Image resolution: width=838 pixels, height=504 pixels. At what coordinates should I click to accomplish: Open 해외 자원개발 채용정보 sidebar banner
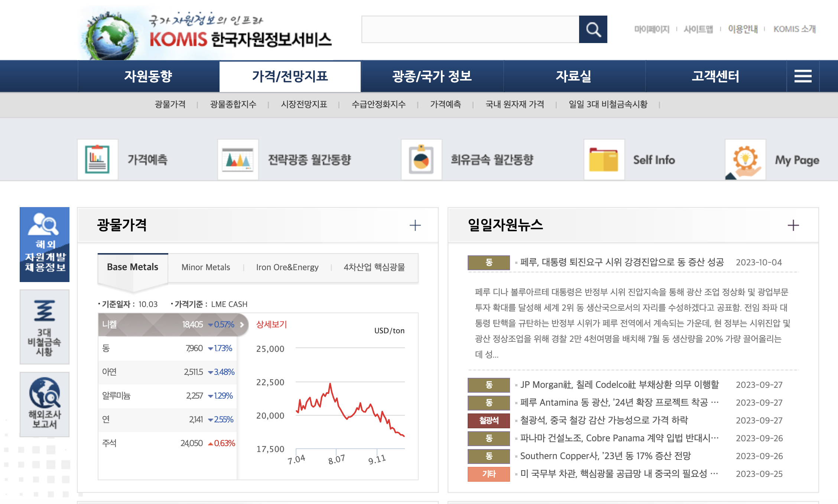tap(45, 244)
